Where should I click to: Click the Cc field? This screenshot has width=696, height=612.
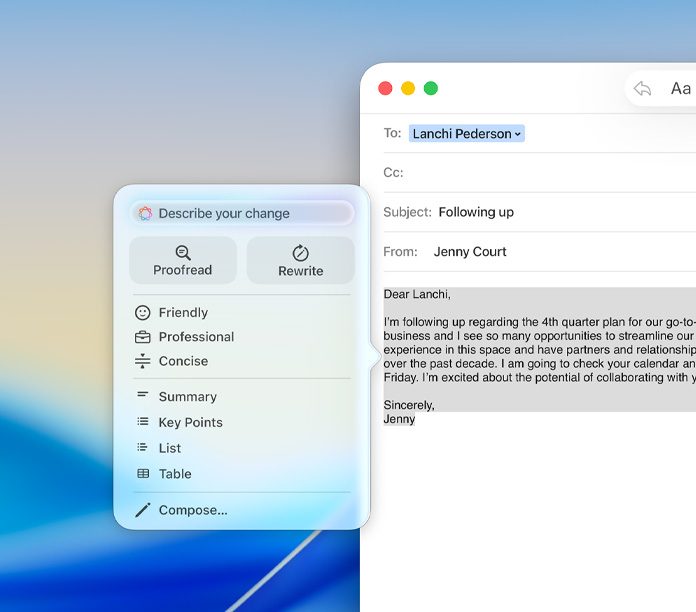click(539, 172)
